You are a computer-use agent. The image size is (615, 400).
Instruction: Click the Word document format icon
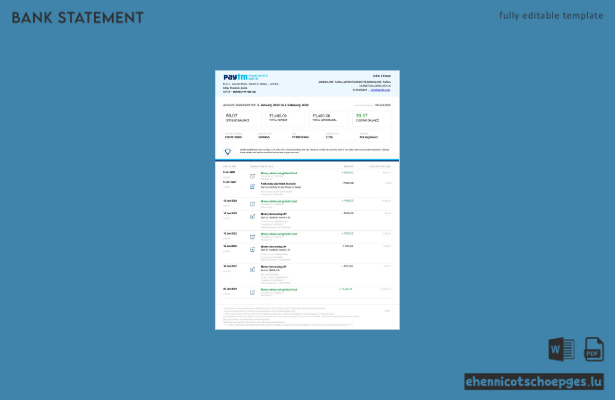561,349
